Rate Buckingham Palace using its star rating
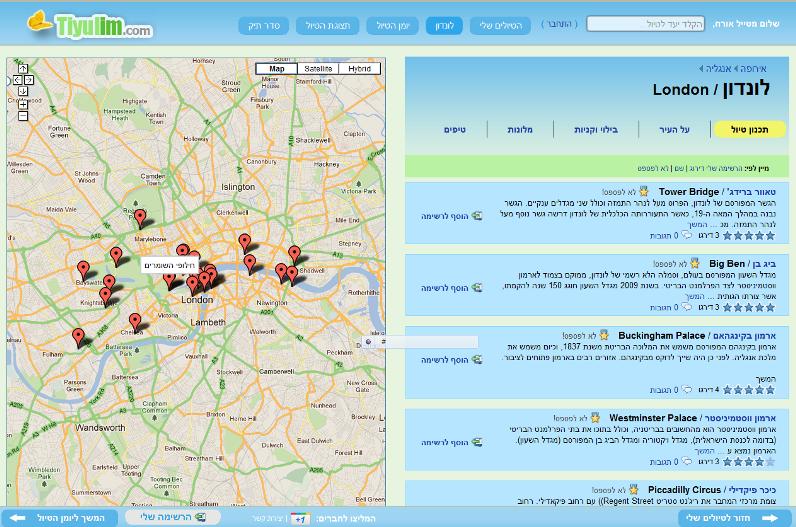 point(749,390)
